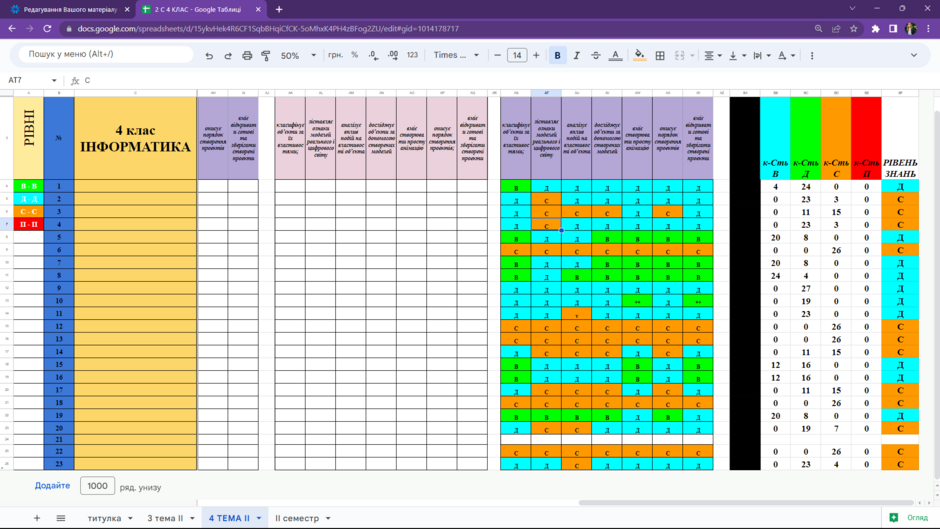Select the П - П red legend cell
Screen dimensions: 940x529
28,224
